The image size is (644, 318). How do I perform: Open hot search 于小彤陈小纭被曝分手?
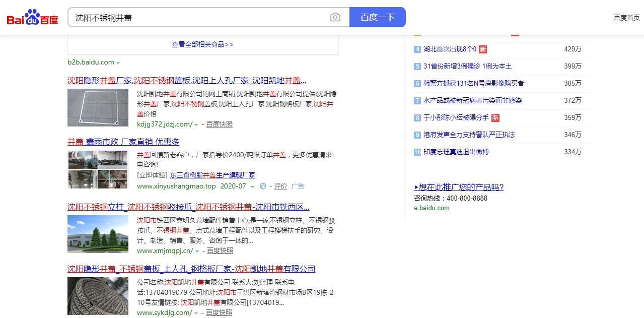point(456,118)
